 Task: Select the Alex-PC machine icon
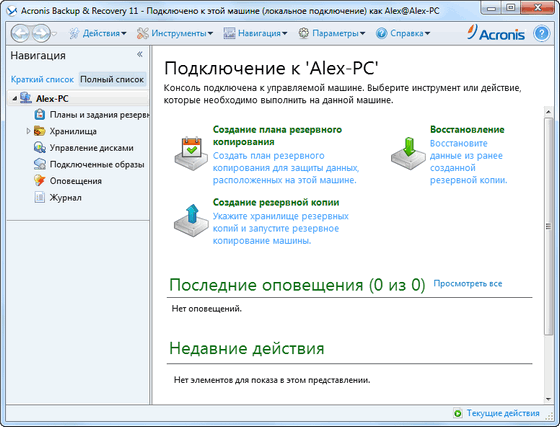(26, 98)
